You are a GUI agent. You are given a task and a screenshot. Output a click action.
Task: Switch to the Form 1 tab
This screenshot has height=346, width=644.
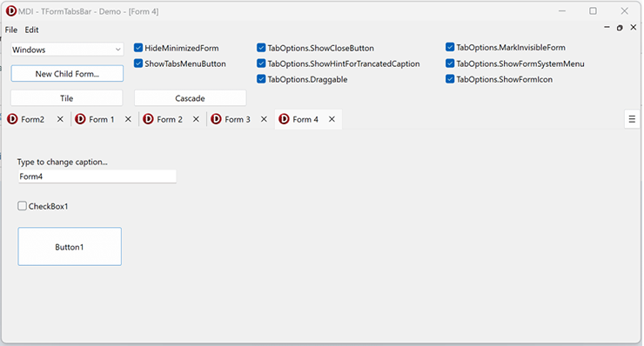click(102, 119)
